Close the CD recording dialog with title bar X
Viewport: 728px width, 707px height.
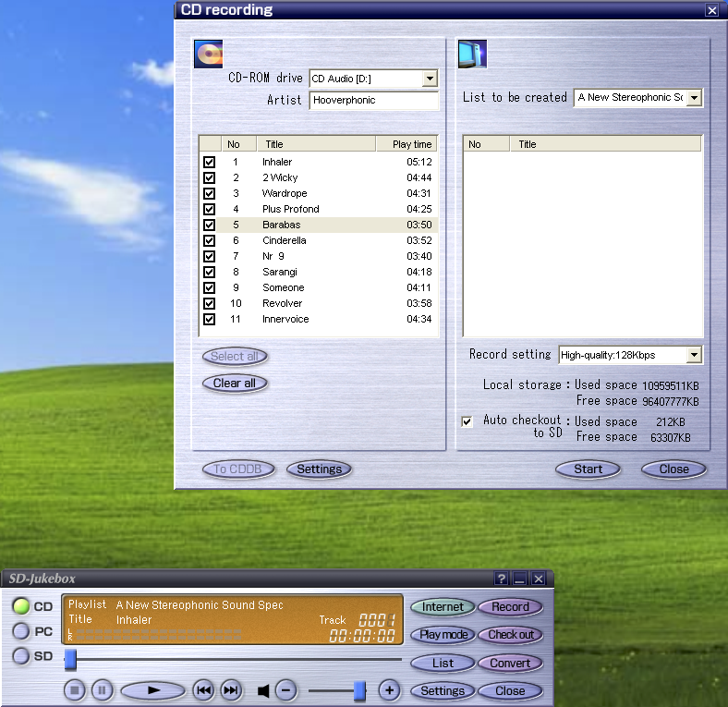point(711,10)
